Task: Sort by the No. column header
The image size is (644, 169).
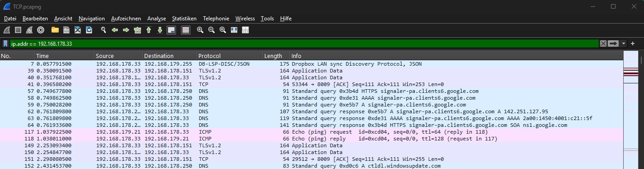Action: (x=17, y=56)
